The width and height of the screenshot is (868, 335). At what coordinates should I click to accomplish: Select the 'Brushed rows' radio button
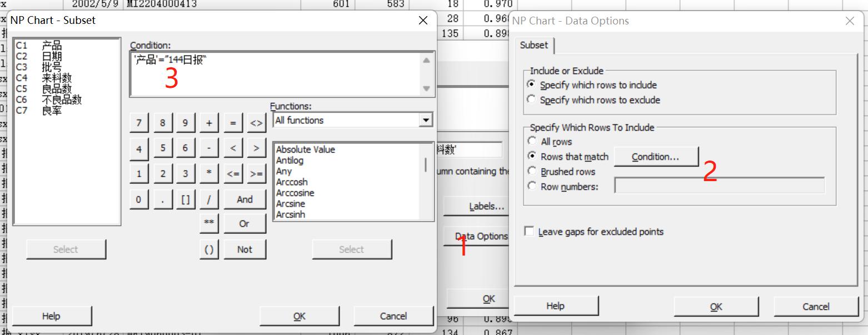(x=532, y=172)
